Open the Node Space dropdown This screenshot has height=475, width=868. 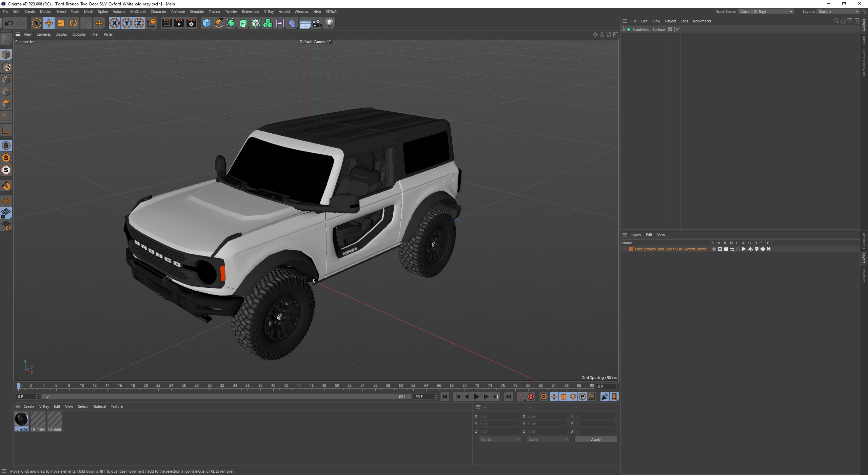point(766,12)
